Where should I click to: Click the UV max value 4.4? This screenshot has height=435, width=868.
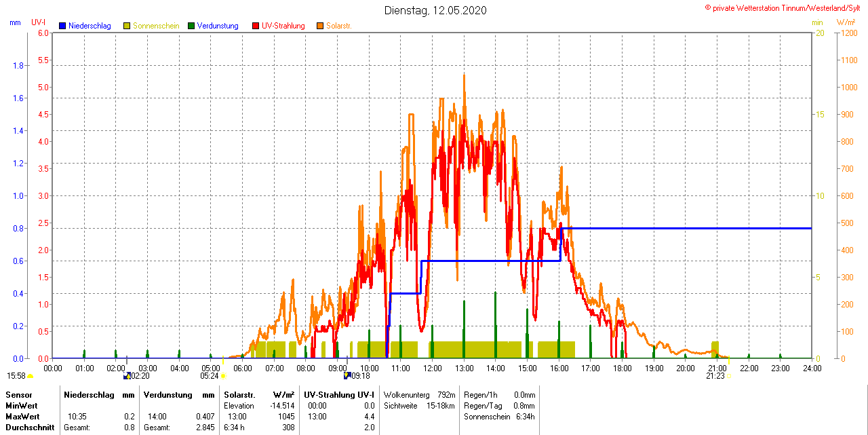point(369,416)
